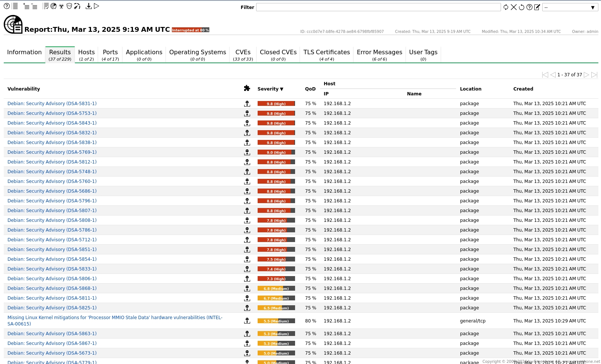
Task: Sort by the QoD column header
Action: click(310, 89)
